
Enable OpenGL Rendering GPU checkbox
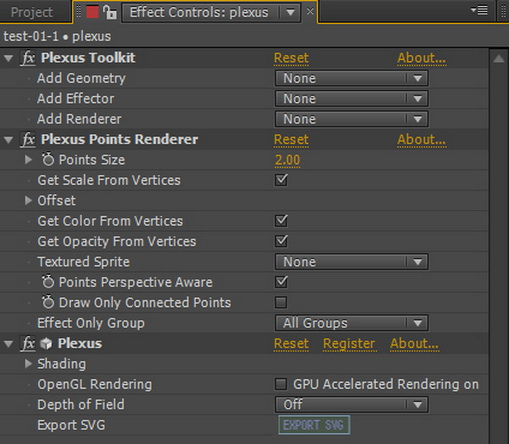[281, 384]
